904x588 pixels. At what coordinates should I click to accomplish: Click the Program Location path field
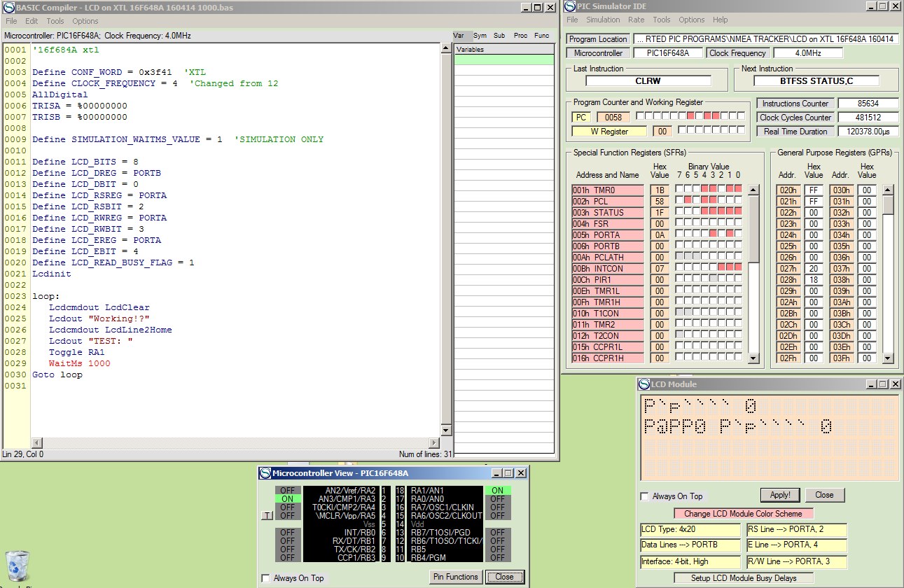tap(766, 39)
